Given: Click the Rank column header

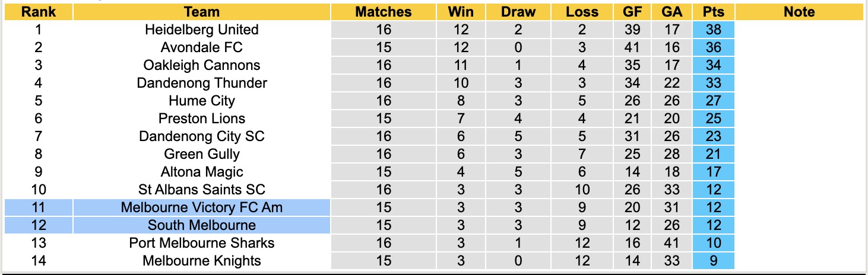Looking at the screenshot, I should pos(38,12).
